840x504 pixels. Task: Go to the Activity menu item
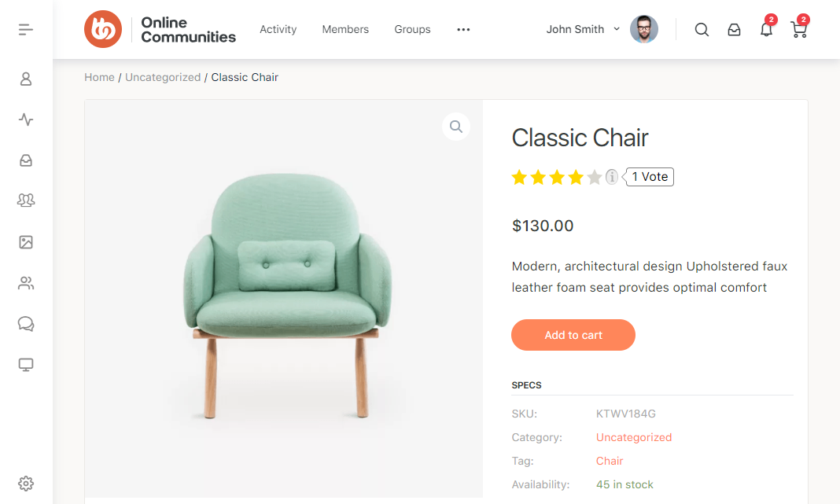[278, 29]
